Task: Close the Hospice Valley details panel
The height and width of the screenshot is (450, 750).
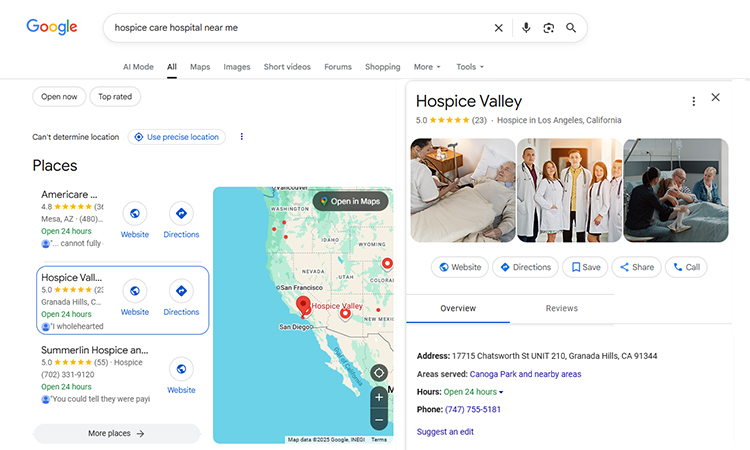Action: coord(716,97)
